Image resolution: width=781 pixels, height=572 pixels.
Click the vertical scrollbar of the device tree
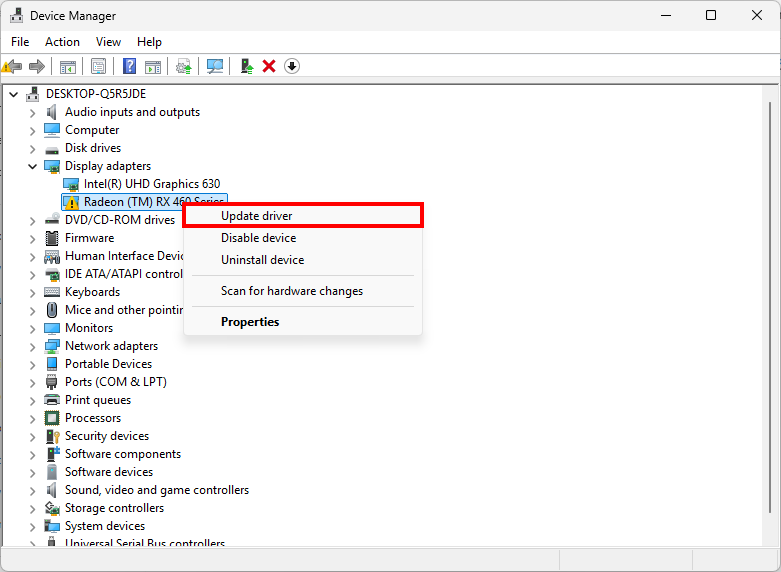point(770,300)
